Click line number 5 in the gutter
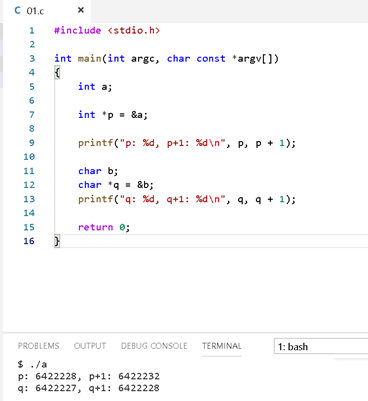 tap(32, 87)
